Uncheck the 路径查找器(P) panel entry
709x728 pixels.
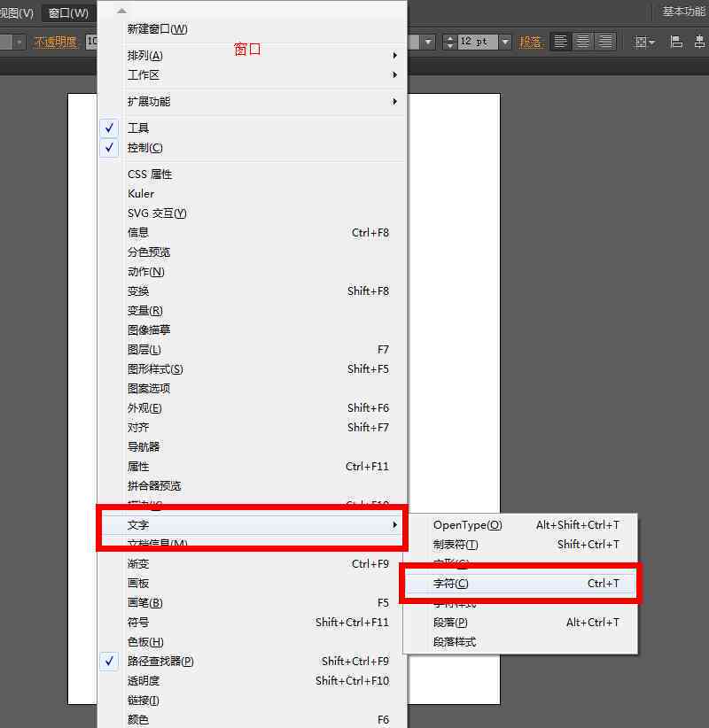252,662
